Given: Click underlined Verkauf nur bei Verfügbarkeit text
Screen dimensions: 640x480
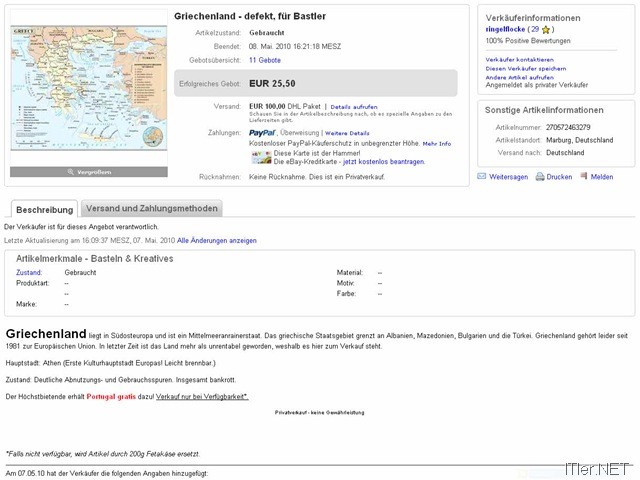Looking at the screenshot, I should (x=202, y=396).
